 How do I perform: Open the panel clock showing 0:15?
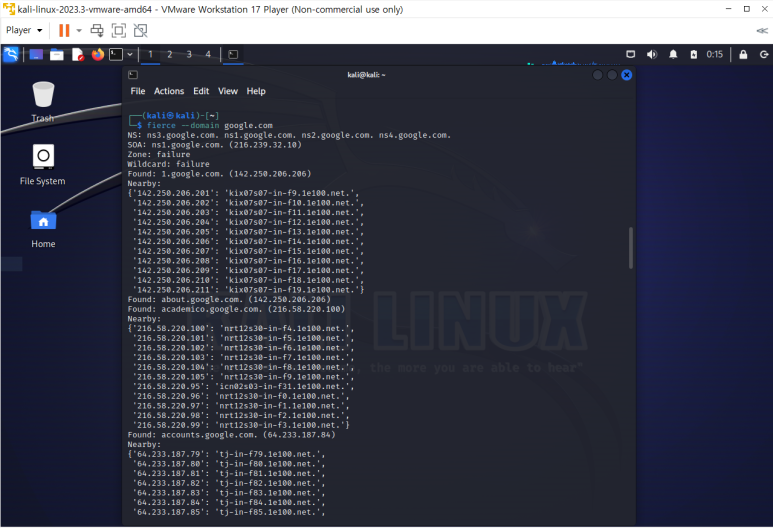[714, 54]
